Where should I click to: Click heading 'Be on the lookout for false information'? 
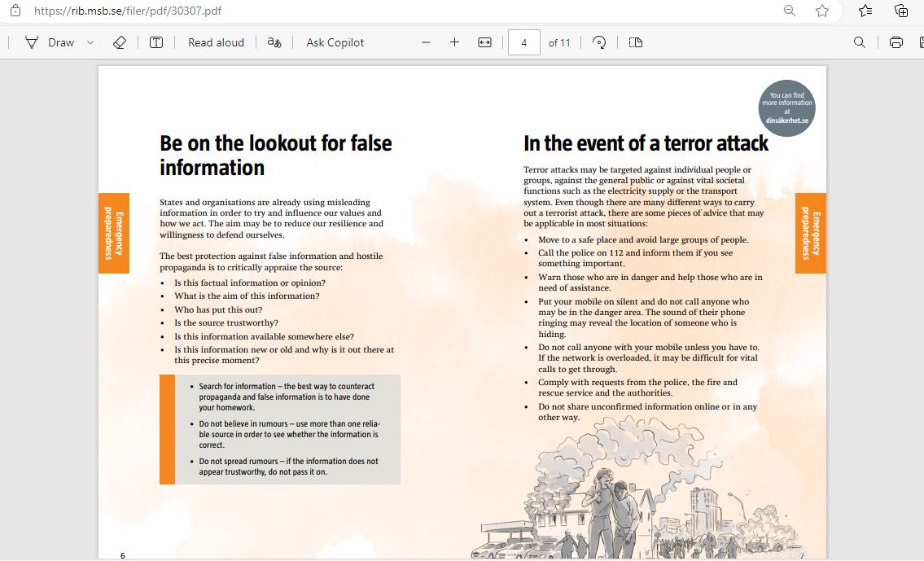point(276,155)
